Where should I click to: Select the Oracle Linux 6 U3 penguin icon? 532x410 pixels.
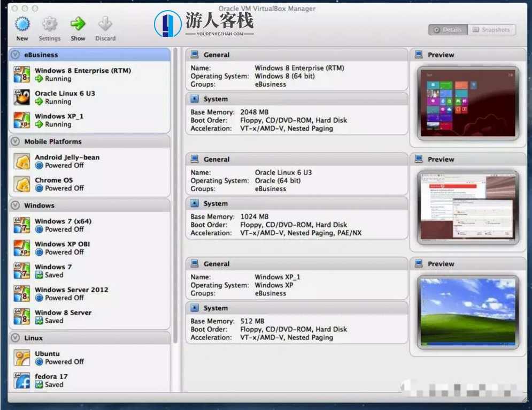[x=22, y=97]
